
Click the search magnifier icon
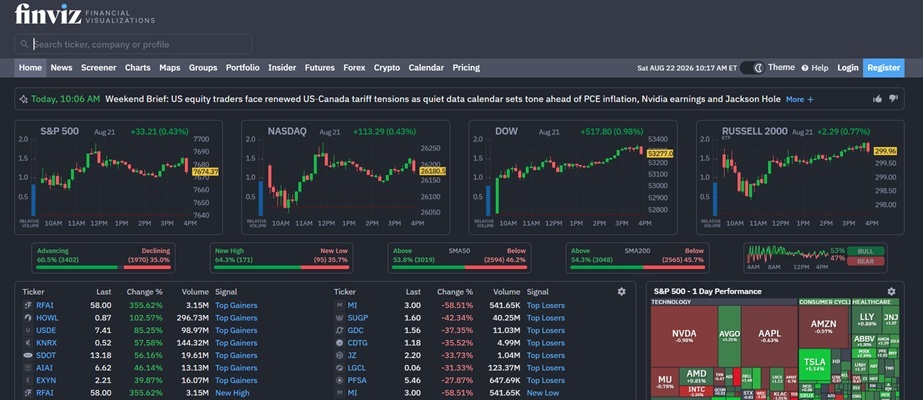tap(24, 44)
